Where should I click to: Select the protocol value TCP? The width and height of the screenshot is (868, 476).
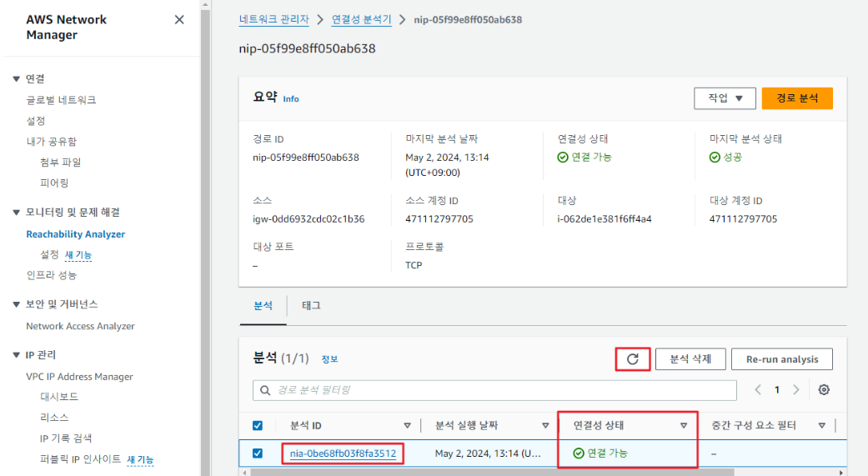pos(414,265)
